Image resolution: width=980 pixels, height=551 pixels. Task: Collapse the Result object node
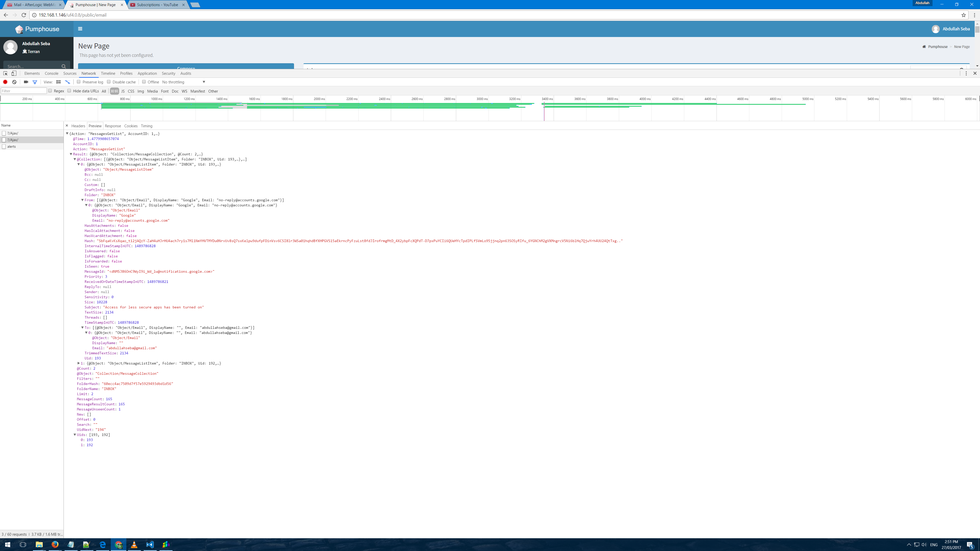(71, 154)
